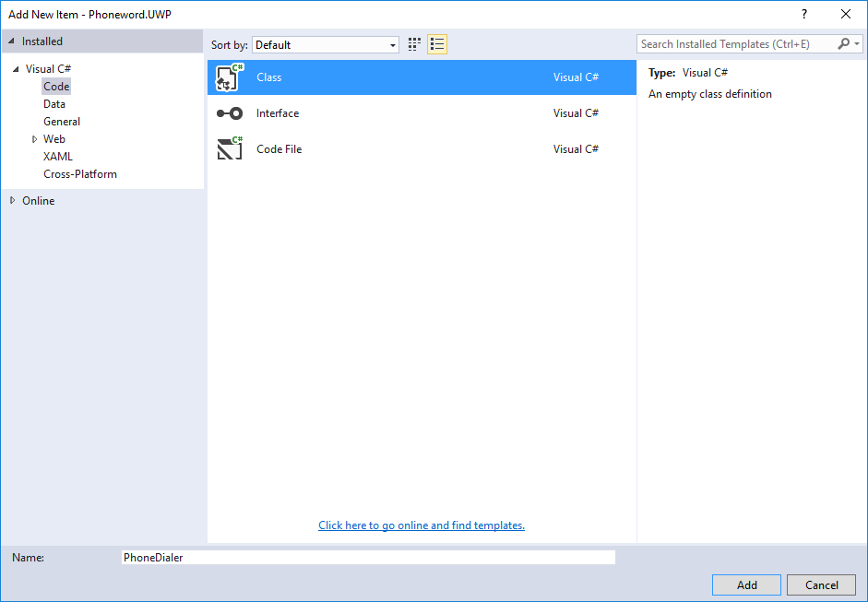This screenshot has width=868, height=602.
Task: Click the Code File template icon
Action: [230, 149]
